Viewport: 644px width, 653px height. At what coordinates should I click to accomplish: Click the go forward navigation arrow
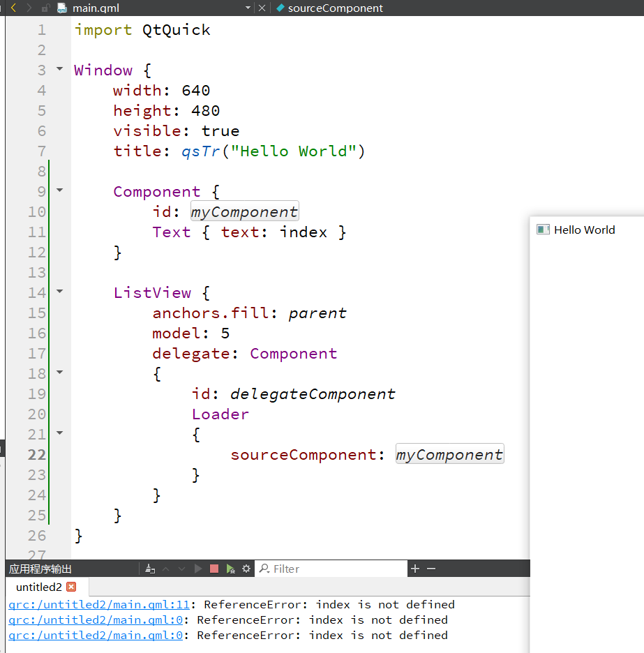29,8
